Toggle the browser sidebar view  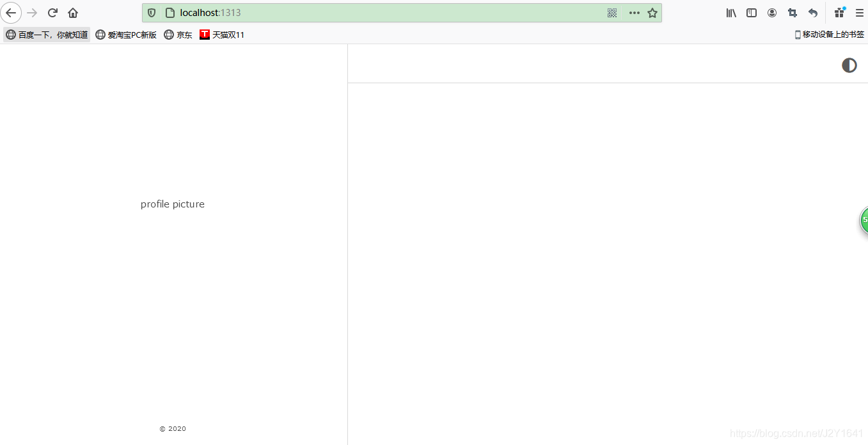752,13
